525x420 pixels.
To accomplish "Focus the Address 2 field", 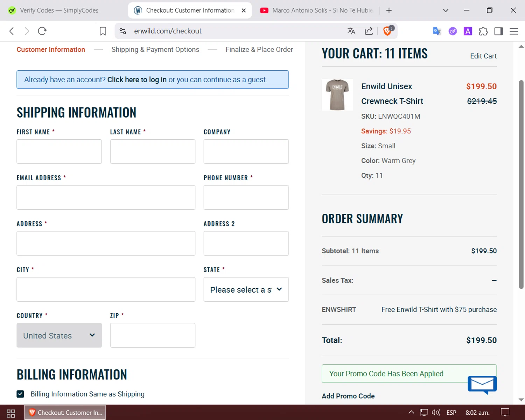I will (x=246, y=243).
